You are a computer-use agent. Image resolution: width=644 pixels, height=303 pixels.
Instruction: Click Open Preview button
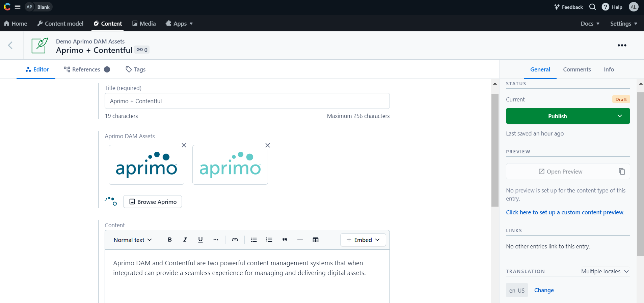560,171
